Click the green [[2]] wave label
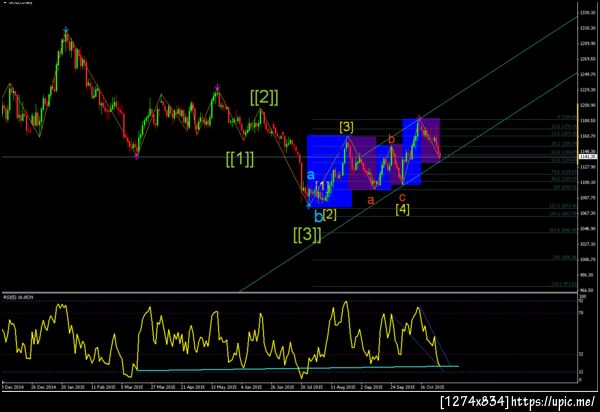Viewport: 600px width, 412px height. click(x=264, y=98)
